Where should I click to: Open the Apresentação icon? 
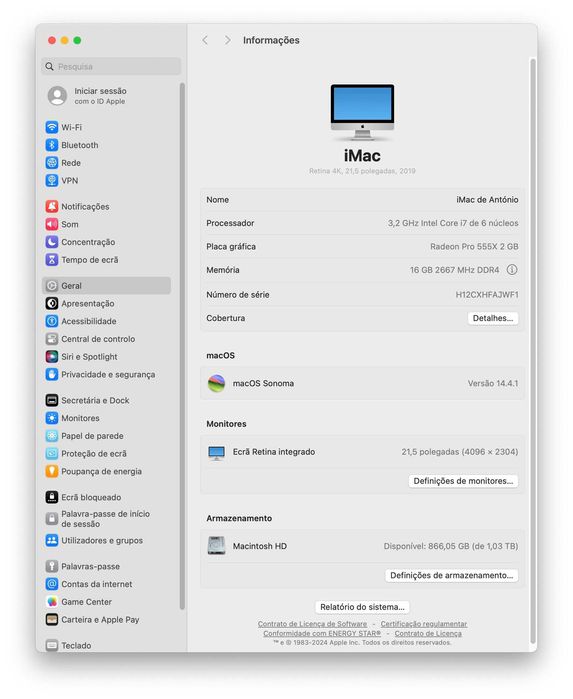pos(52,304)
